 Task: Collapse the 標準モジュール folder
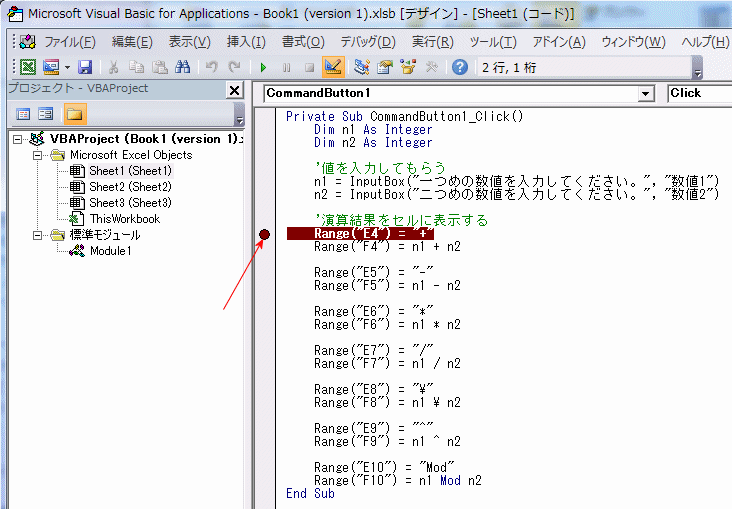click(37, 235)
